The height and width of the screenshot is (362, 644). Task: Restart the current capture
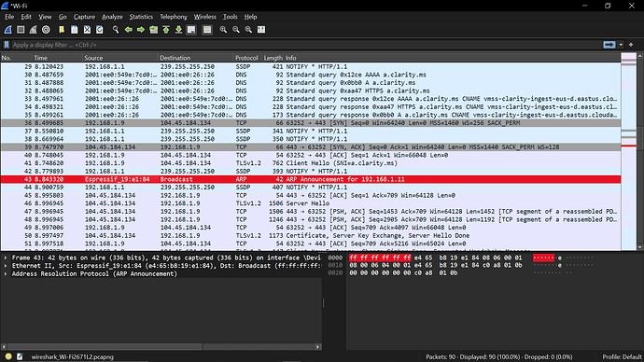34,30
